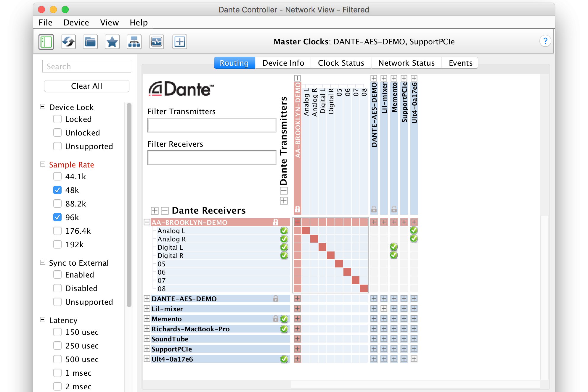Open the Events tab
Screen dimensions: 588x392
pyautogui.click(x=460, y=63)
